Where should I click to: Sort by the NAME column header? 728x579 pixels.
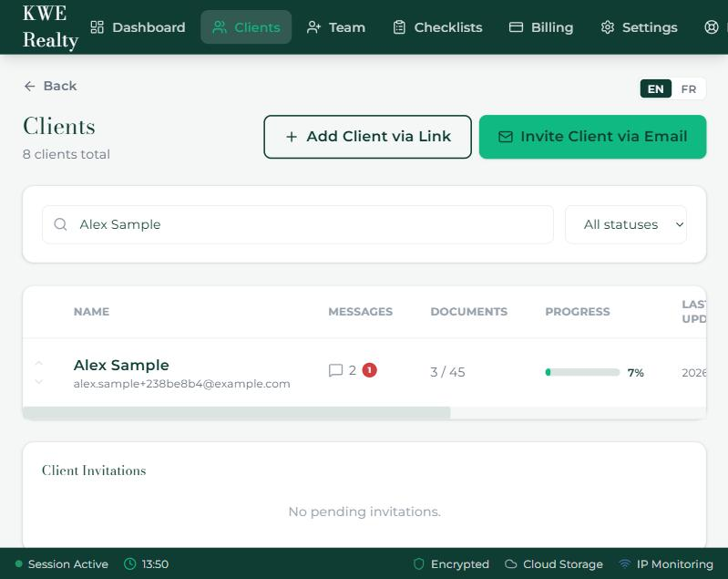(x=91, y=311)
